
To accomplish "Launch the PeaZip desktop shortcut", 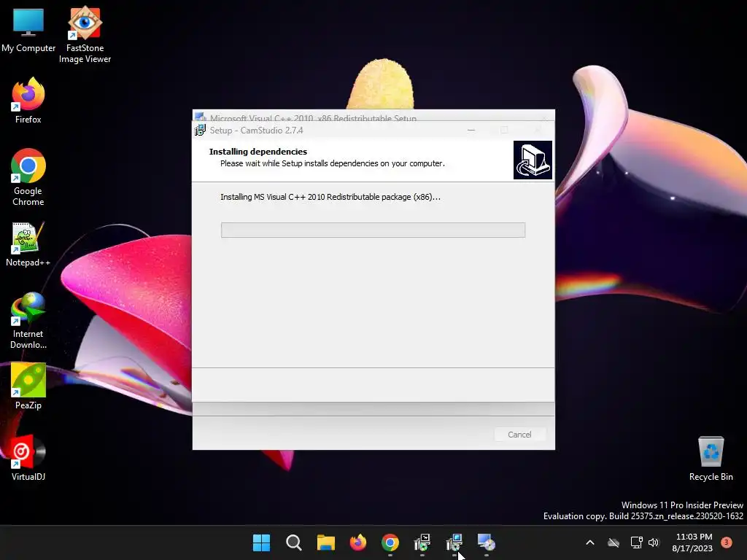I will click(28, 386).
